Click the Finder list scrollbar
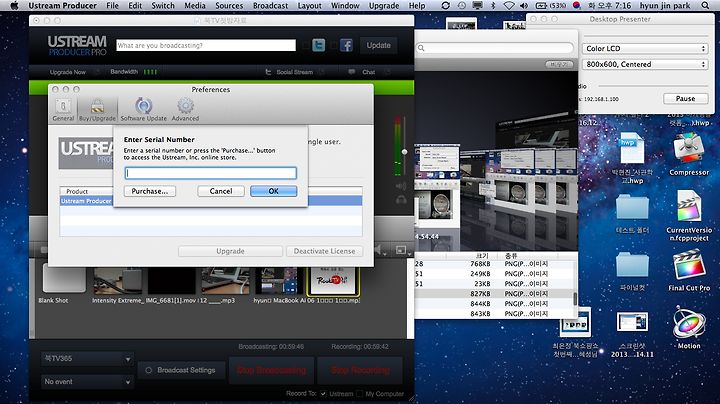Viewport: 720px width, 404px height. (x=575, y=298)
